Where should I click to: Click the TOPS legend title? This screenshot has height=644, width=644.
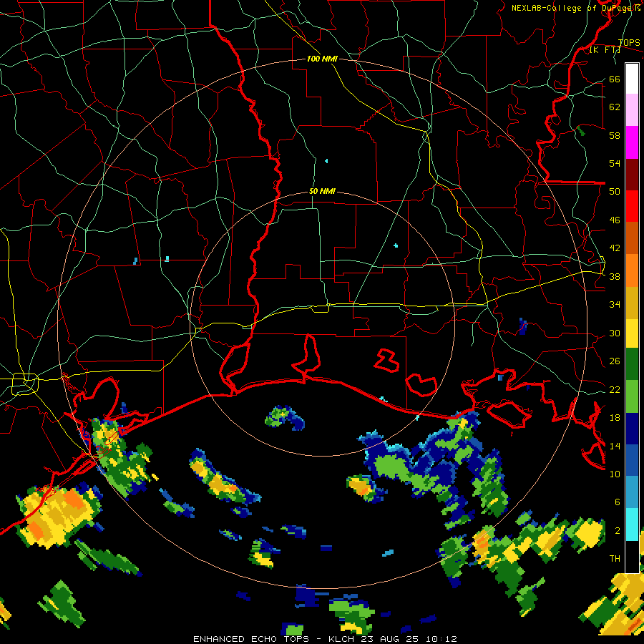click(x=629, y=42)
